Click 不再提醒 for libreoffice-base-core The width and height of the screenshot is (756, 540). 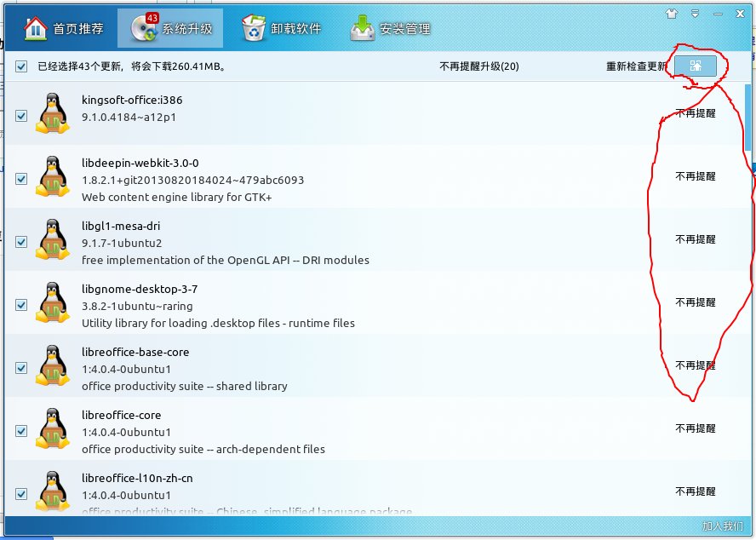click(x=696, y=365)
